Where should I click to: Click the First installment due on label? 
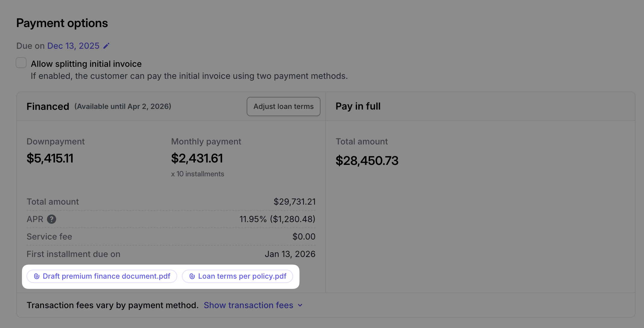pos(73,254)
